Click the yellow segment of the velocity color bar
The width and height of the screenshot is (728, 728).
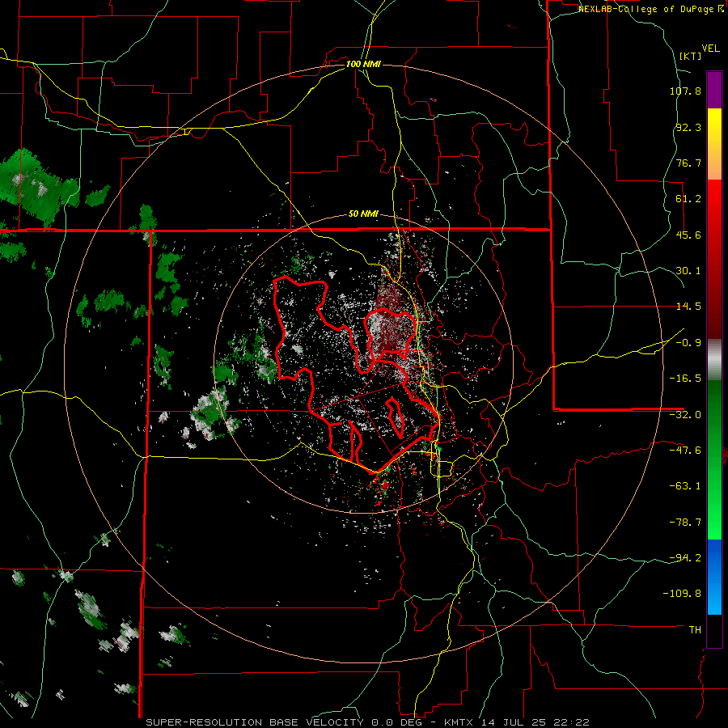714,144
